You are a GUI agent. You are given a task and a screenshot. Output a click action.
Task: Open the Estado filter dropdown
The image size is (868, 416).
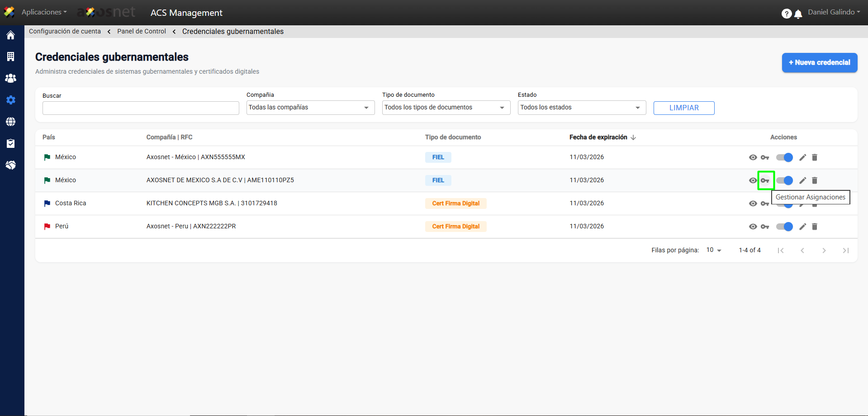[582, 108]
